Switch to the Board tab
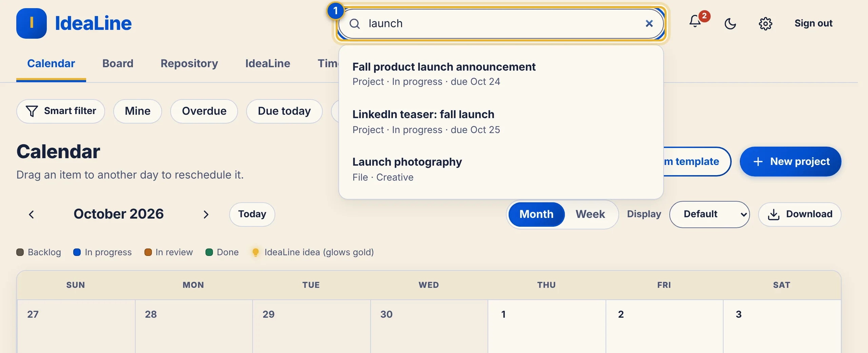 tap(118, 63)
